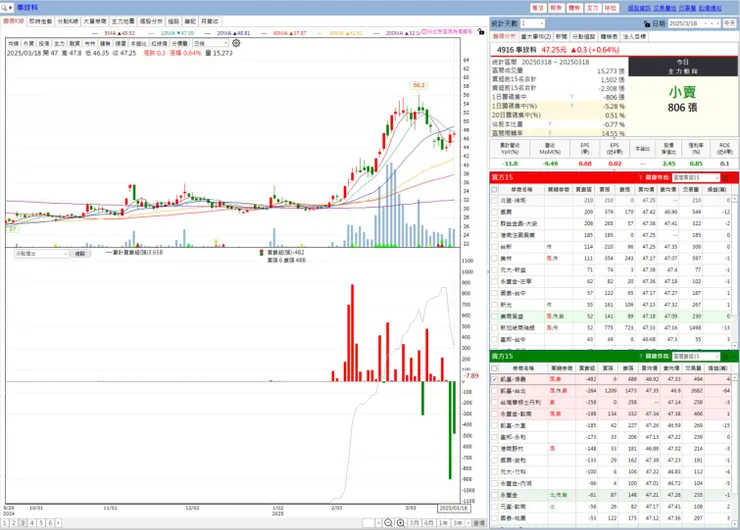Select the 3月 range button
740x530 pixels.
click(414, 523)
